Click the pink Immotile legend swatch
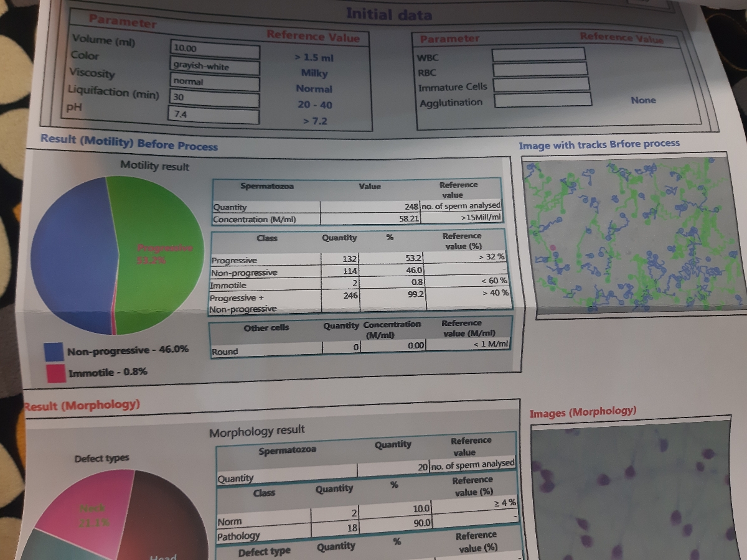747x560 pixels. [x=55, y=373]
